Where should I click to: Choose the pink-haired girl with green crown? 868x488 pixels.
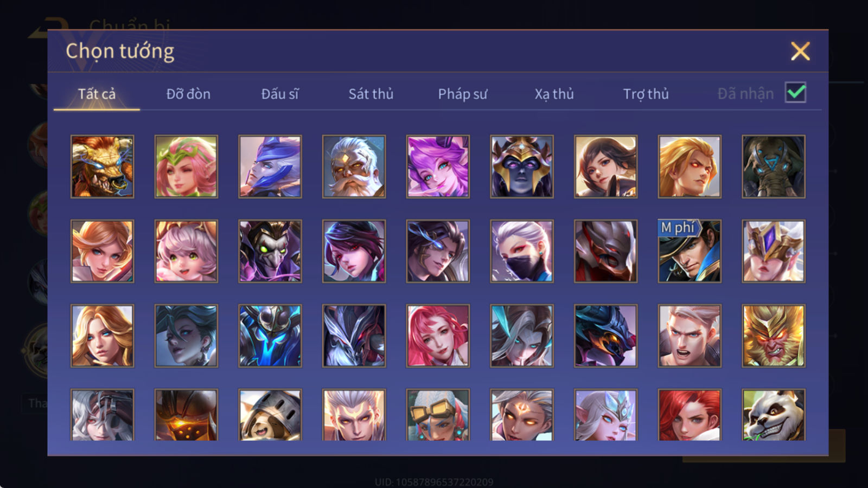click(x=186, y=166)
